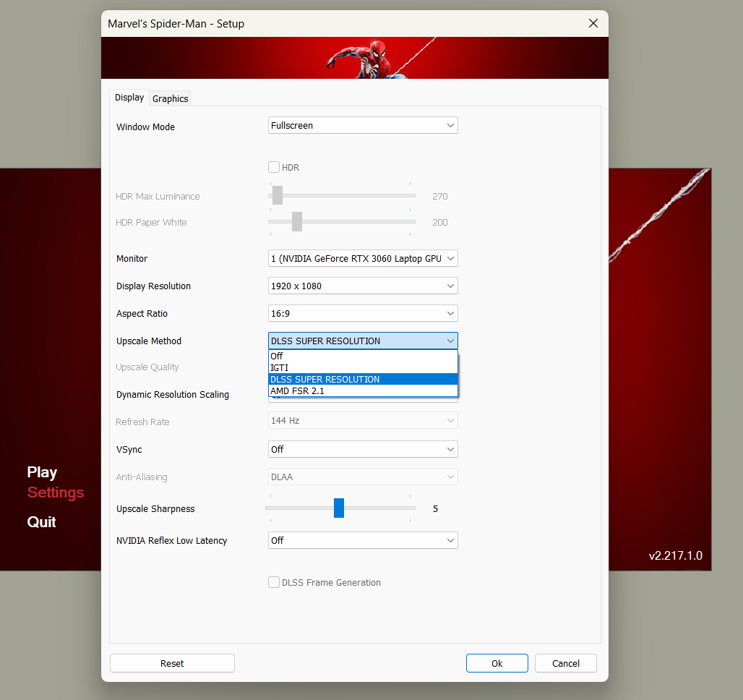743x700 pixels.
Task: Select the Display tab
Action: coord(129,98)
